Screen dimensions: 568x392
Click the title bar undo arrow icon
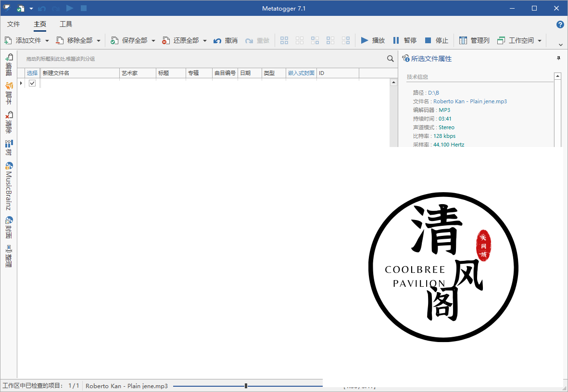coord(42,8)
